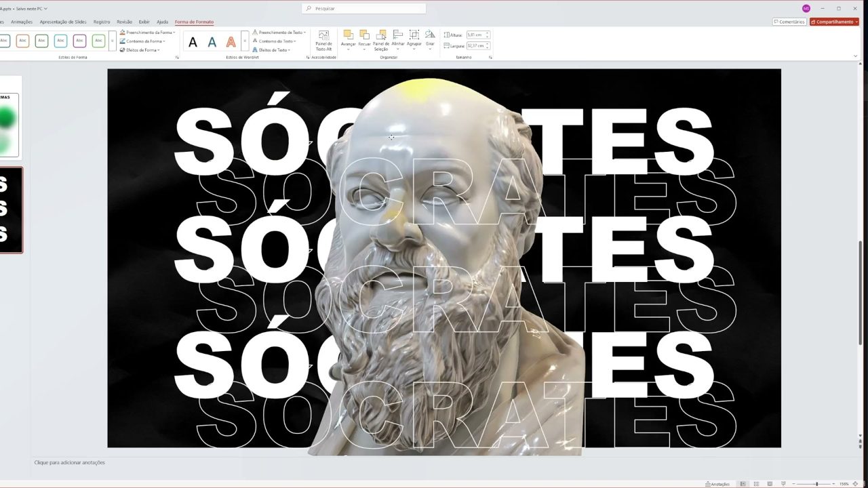Open the Efeitos de Texto dropdown
Screen dimensions: 868x488
pyautogui.click(x=271, y=49)
